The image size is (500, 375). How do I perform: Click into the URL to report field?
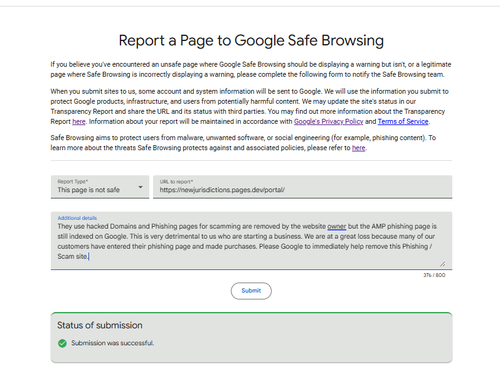pos(303,187)
